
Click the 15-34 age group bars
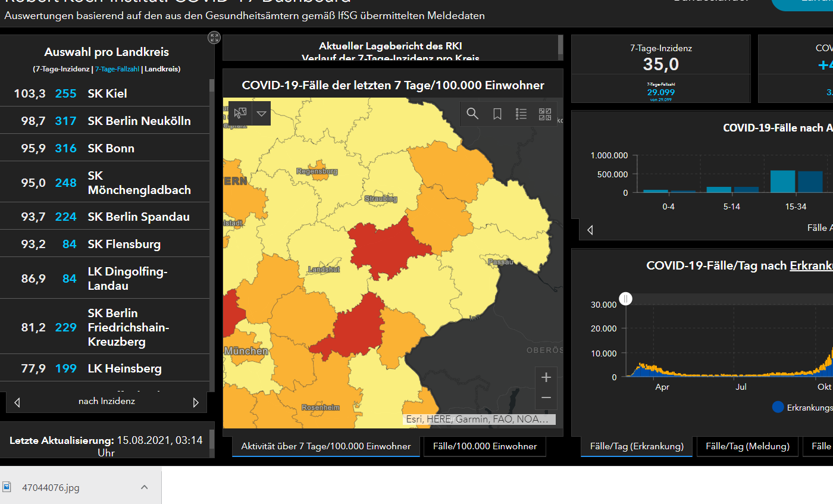pyautogui.click(x=796, y=181)
